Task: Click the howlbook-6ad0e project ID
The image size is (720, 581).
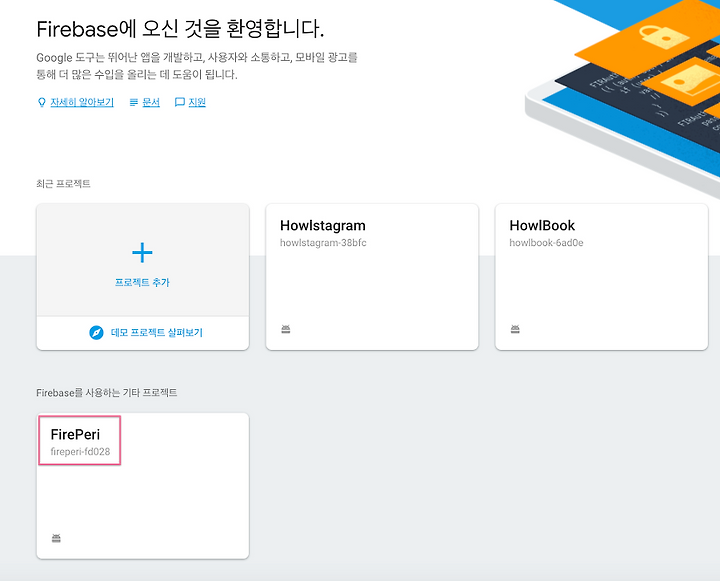Action: (x=546, y=243)
